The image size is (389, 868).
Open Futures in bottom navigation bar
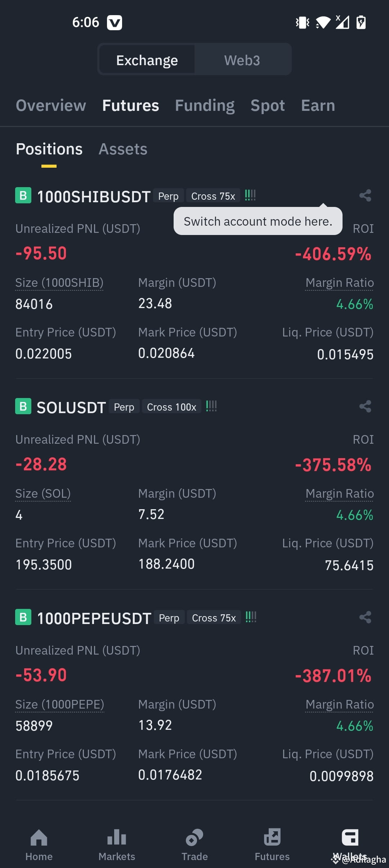(272, 845)
